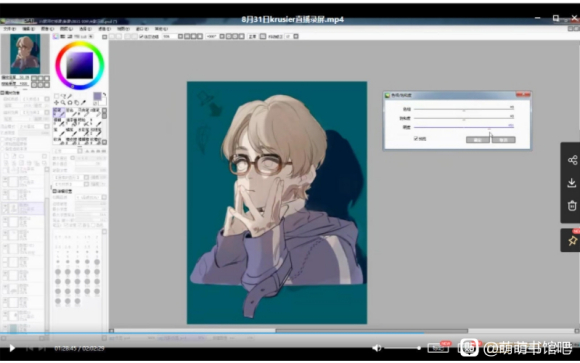Image resolution: width=580 pixels, height=363 pixels.
Task: Open the second menu in menu bar
Action: pos(28,28)
